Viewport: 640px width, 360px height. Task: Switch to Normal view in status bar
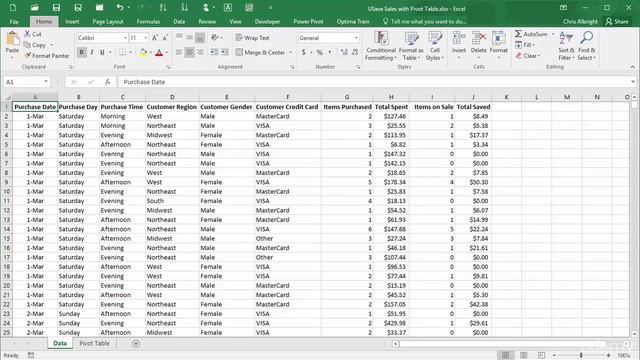point(505,355)
